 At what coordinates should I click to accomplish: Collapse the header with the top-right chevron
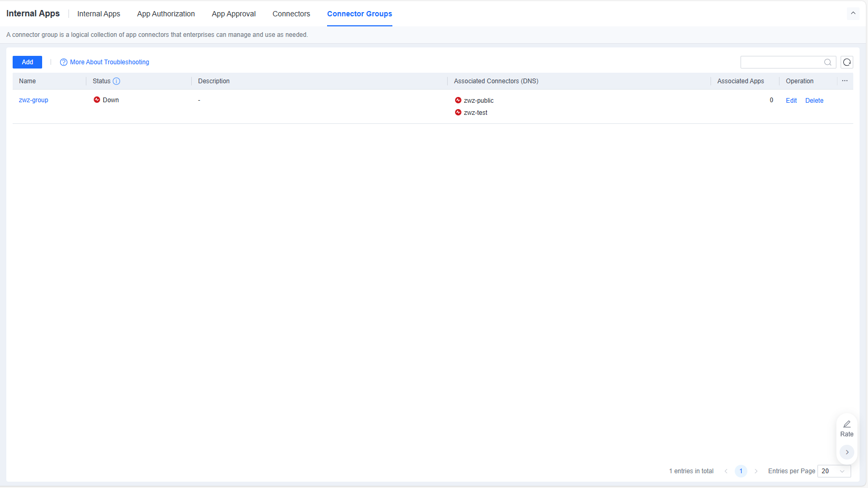point(853,13)
